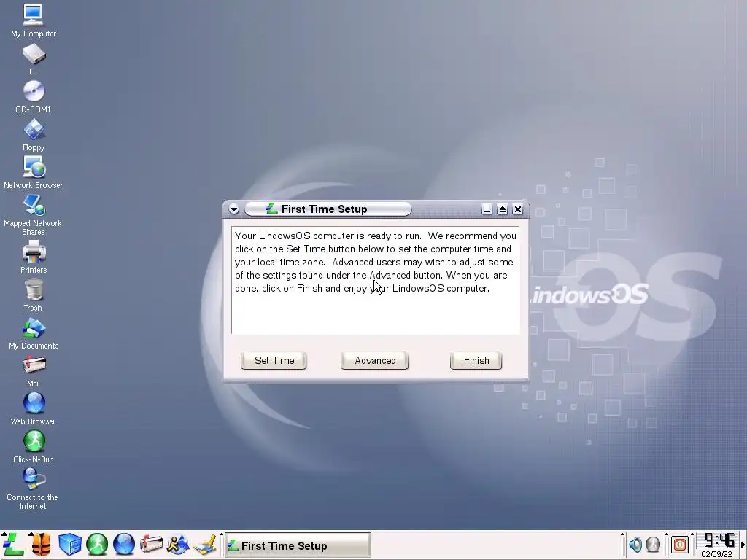
Task: Open window menu arrow on First Time Setup
Action: click(x=233, y=209)
